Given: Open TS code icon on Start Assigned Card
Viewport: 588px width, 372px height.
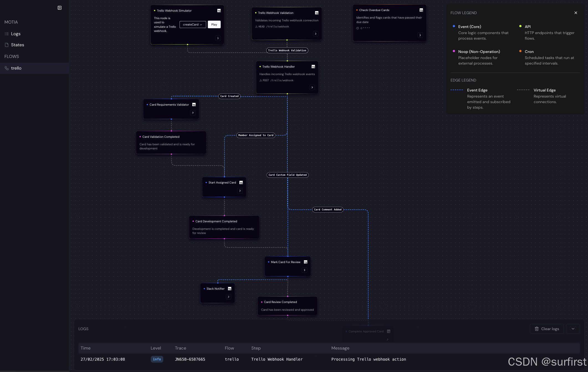Looking at the screenshot, I should tap(241, 183).
